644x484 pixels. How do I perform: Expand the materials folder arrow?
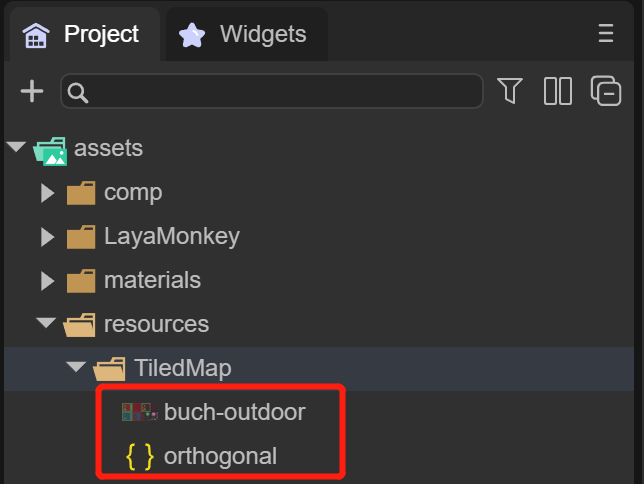[47, 281]
